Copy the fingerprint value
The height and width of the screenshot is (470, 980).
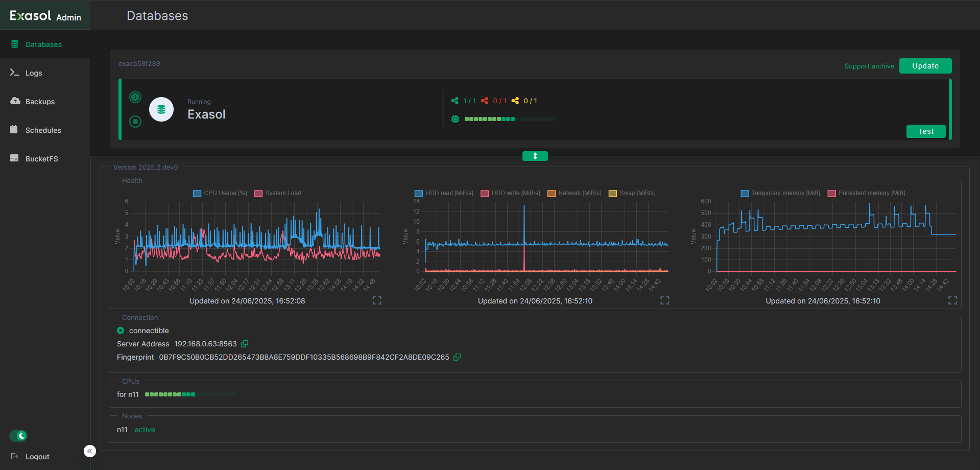(457, 357)
